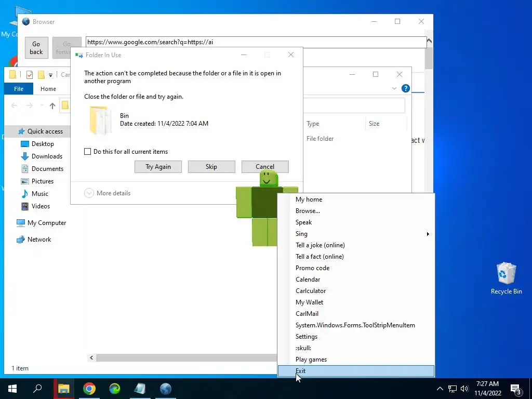Image resolution: width=532 pixels, height=399 pixels.
Task: Select My home menu item
Action: tap(356, 199)
